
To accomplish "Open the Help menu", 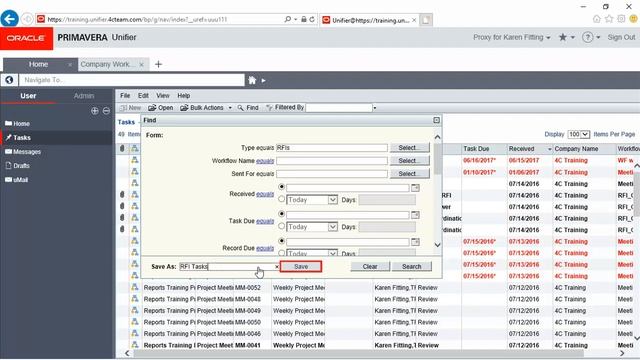I will [x=184, y=96].
